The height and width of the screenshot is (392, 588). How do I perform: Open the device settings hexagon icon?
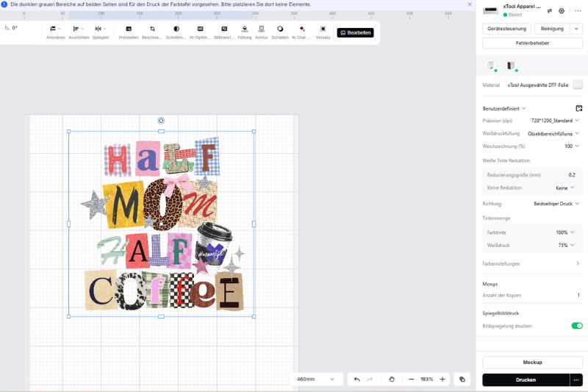[562, 11]
